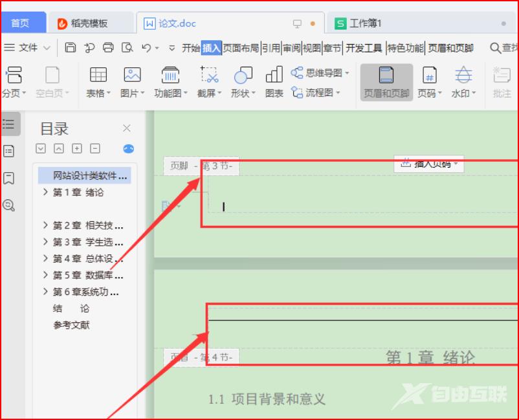This screenshot has width=519, height=420.
Task: Click the Save icon in quick toolbar
Action: pyautogui.click(x=70, y=48)
